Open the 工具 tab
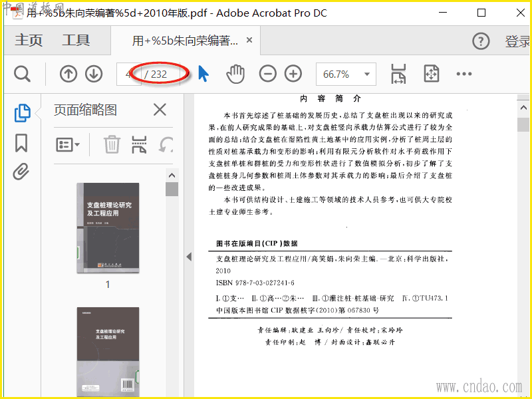532x399 pixels. pyautogui.click(x=76, y=41)
